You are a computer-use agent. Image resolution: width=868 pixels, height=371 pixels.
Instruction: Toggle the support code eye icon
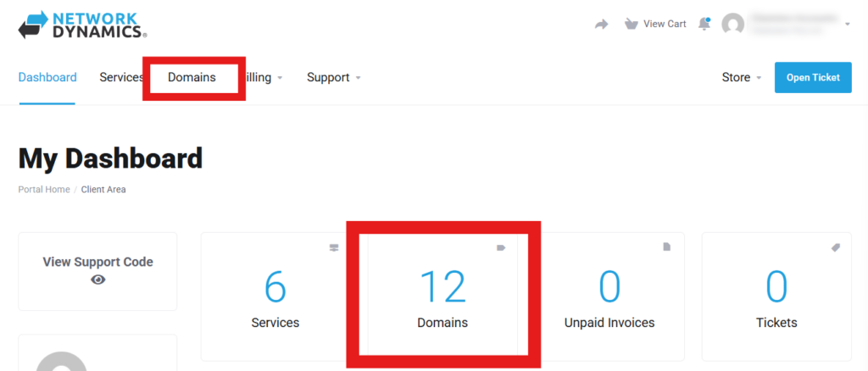(x=98, y=280)
